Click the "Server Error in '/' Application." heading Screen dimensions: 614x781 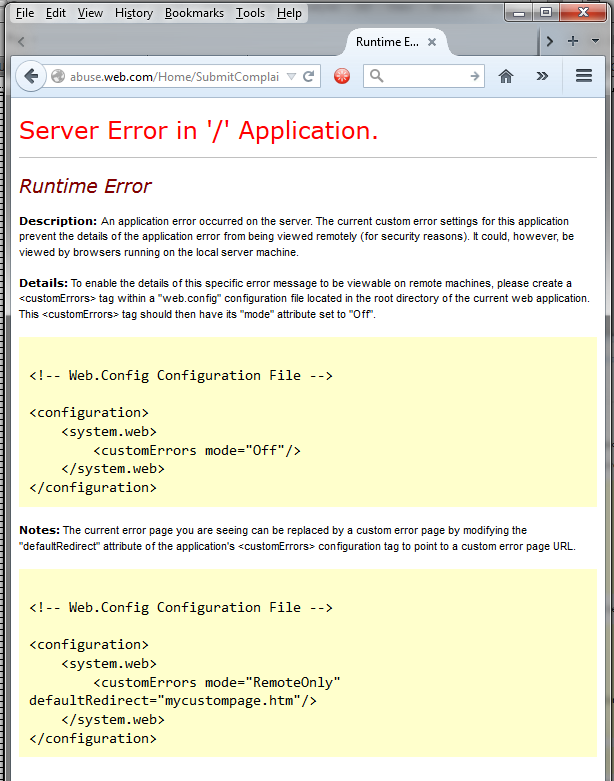point(199,131)
